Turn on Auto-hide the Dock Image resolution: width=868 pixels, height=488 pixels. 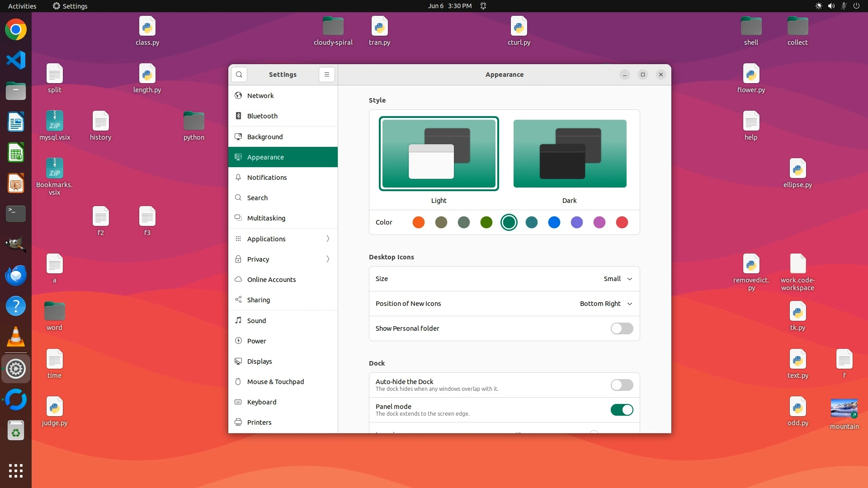tap(622, 385)
